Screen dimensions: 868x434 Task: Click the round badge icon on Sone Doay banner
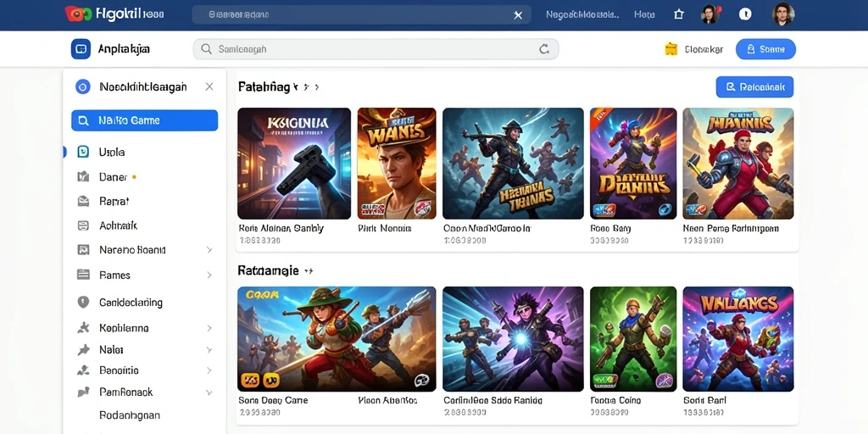[x=421, y=381]
